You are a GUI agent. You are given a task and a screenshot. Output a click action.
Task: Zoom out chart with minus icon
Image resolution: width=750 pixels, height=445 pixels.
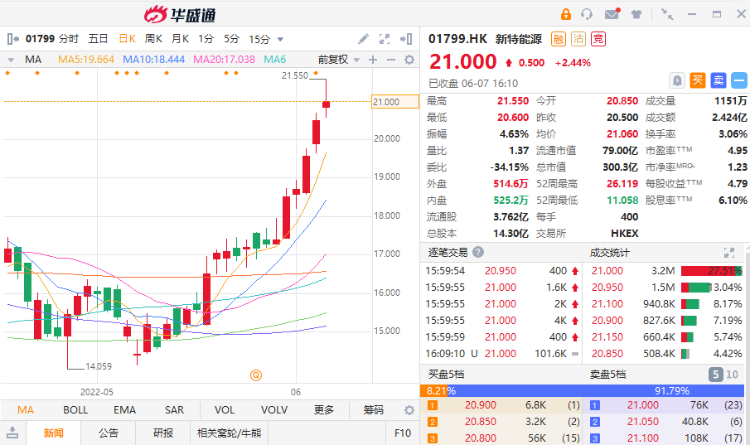[391, 60]
